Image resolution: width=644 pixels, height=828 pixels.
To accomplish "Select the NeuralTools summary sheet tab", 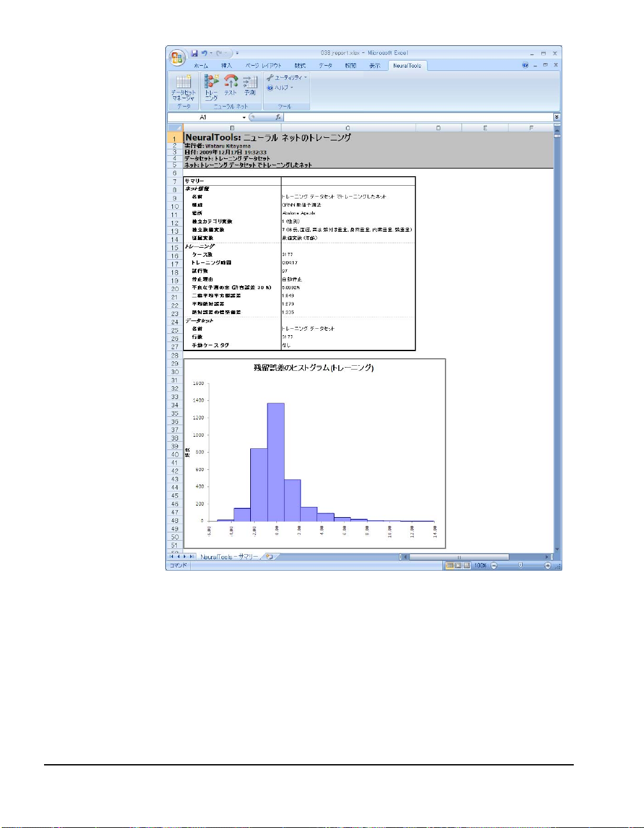I will (x=229, y=557).
